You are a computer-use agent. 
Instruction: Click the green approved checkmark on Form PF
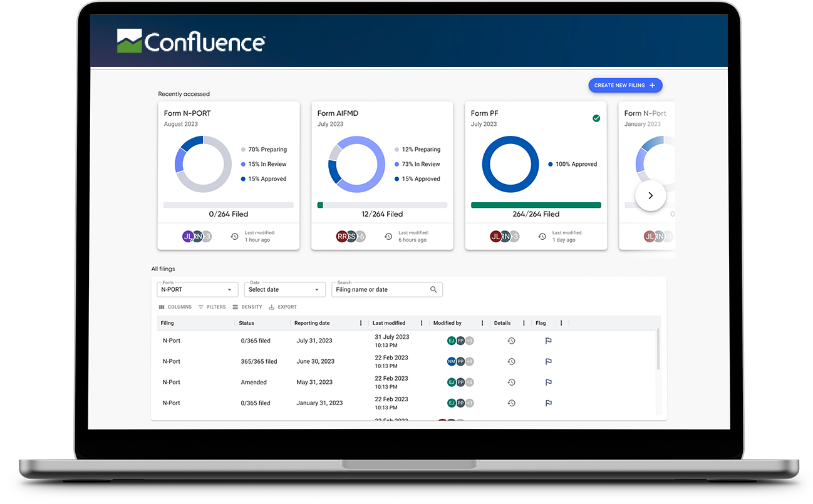tap(596, 118)
